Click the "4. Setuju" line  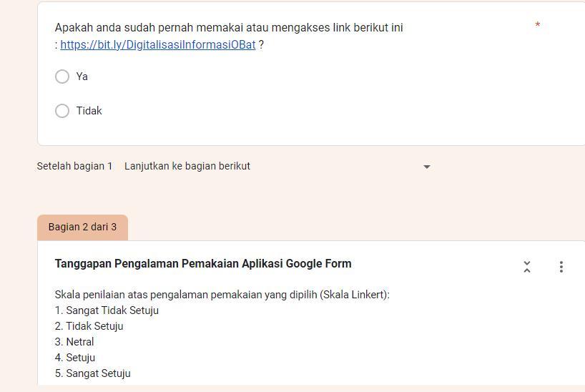pos(75,358)
